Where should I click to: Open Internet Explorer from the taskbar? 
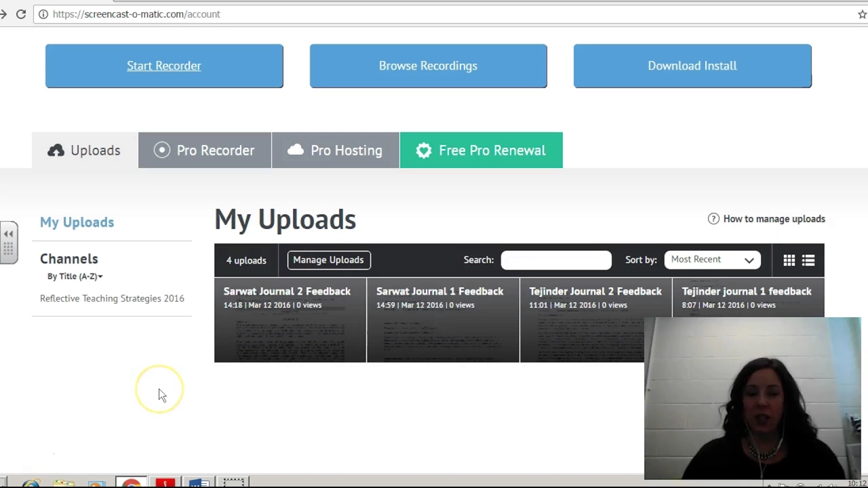pos(31,483)
